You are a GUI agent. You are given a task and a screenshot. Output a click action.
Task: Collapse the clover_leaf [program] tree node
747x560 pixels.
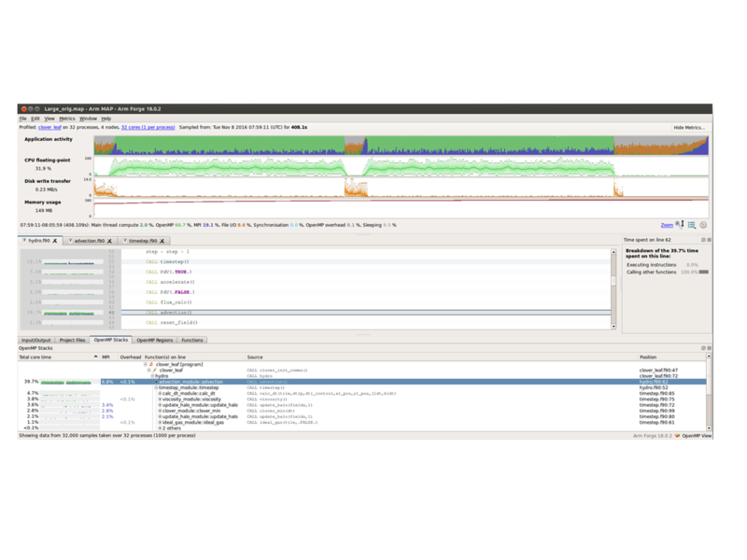point(146,365)
